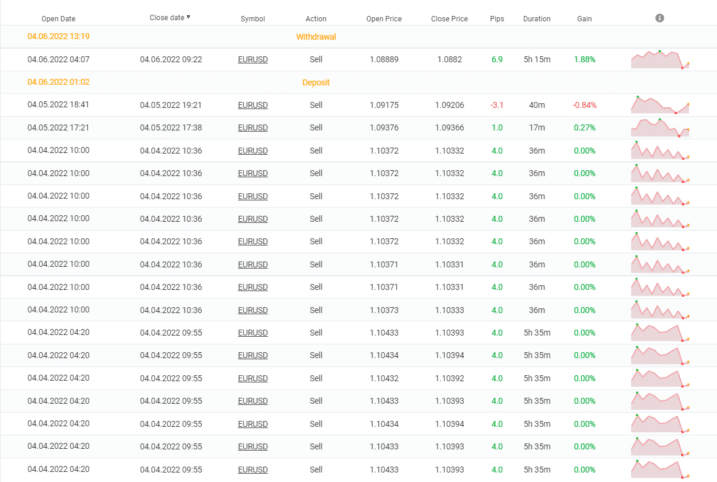Select the Deposit transaction row
Viewport: 717px width, 482px height.
[x=316, y=82]
